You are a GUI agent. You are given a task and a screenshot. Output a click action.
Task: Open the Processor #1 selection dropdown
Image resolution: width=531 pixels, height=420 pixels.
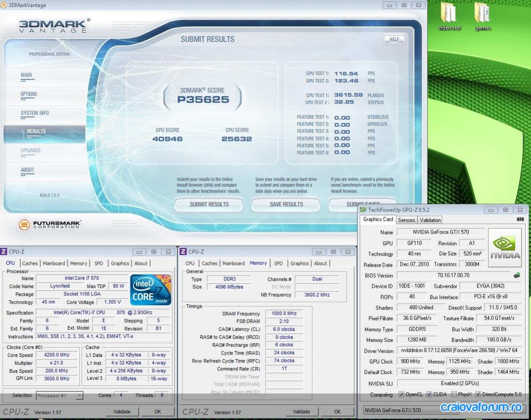pos(60,396)
